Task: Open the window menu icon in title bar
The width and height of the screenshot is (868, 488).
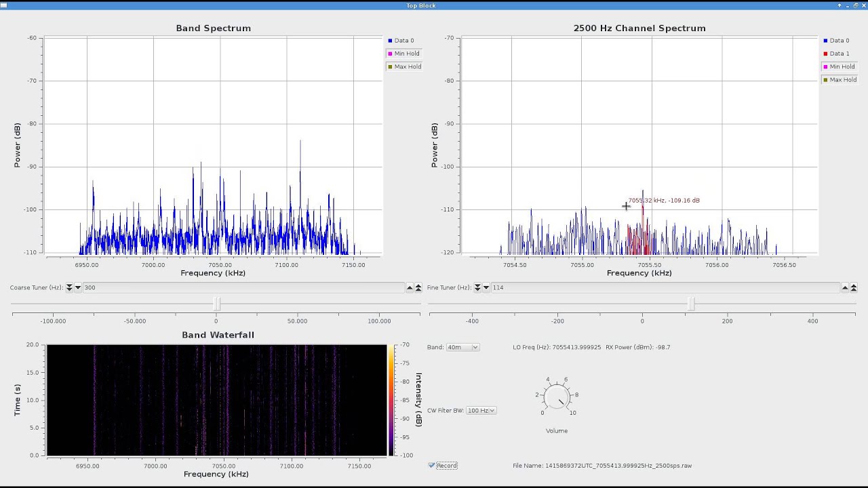Action: tap(4, 5)
